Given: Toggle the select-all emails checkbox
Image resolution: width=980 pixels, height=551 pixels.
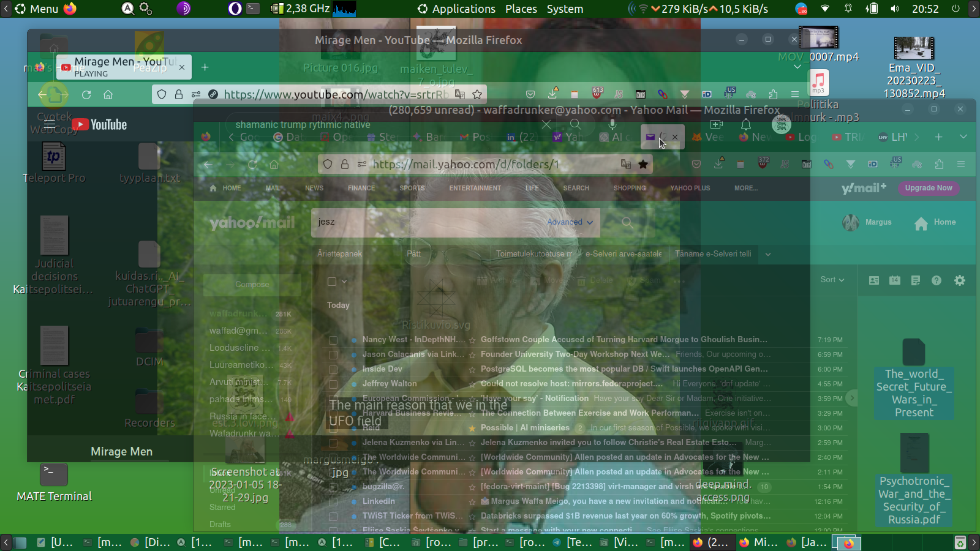Looking at the screenshot, I should click(x=332, y=282).
